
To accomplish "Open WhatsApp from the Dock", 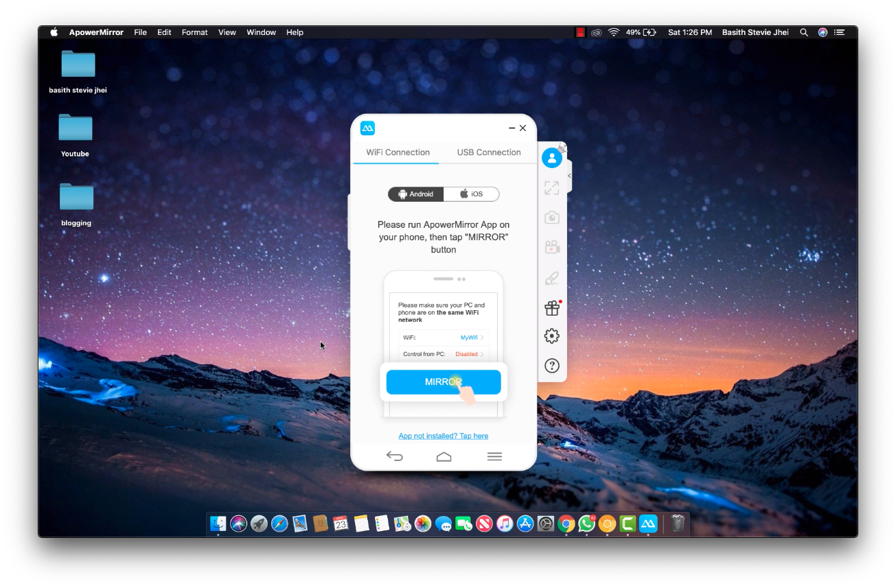I will (586, 524).
